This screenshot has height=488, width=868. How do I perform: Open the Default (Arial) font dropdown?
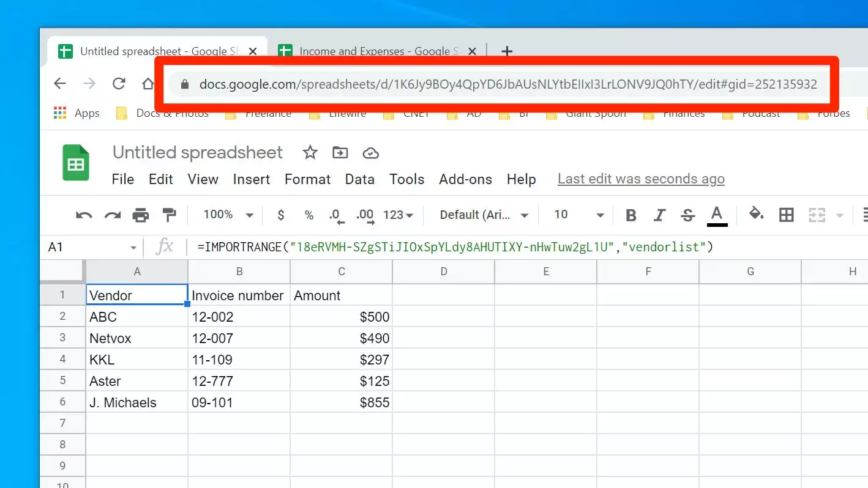coord(484,215)
